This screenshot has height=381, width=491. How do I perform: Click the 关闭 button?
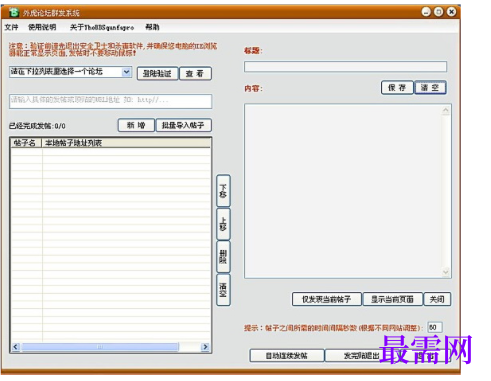click(437, 299)
